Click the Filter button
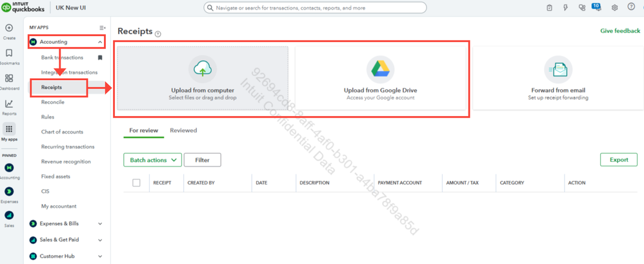Screen dimensions: 644x264 click(203, 160)
